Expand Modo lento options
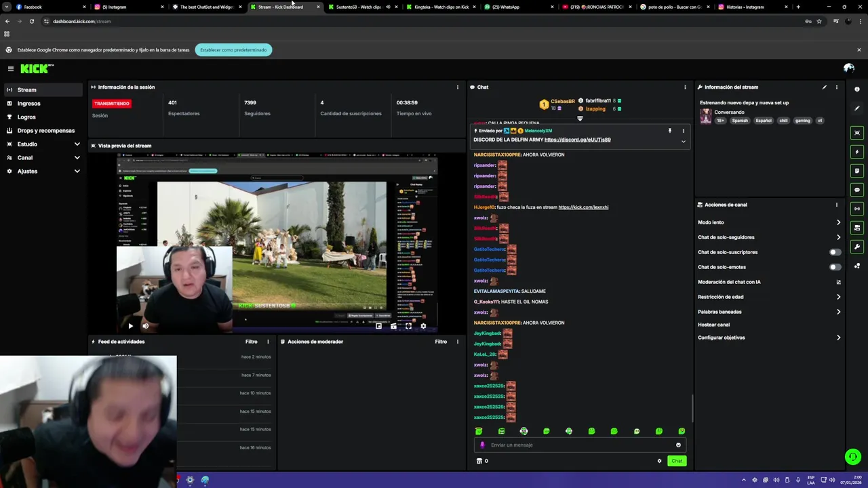868x488 pixels. pyautogui.click(x=838, y=222)
